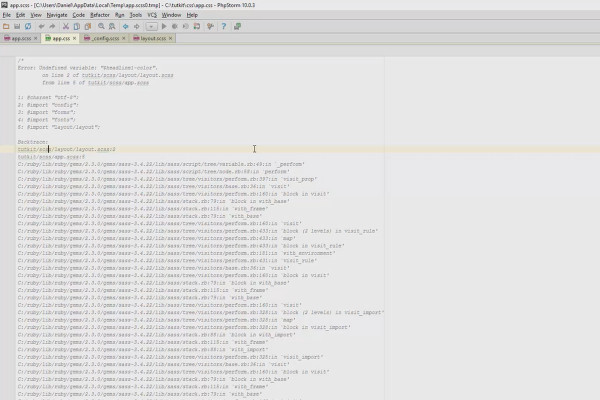600x400 pixels.
Task: Close the _config.scss tab
Action: point(124,38)
